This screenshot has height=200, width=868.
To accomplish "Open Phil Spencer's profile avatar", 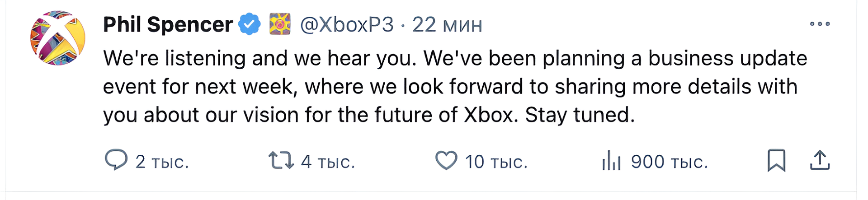I will point(58,38).
